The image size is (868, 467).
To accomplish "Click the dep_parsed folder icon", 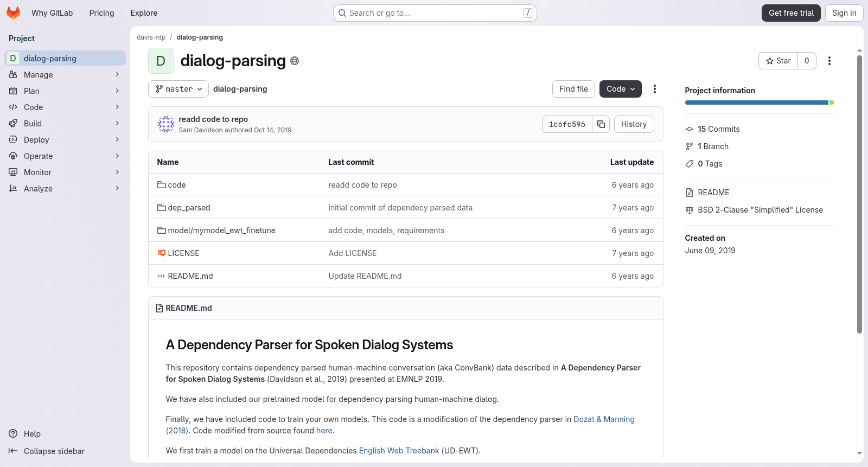I will tap(162, 208).
